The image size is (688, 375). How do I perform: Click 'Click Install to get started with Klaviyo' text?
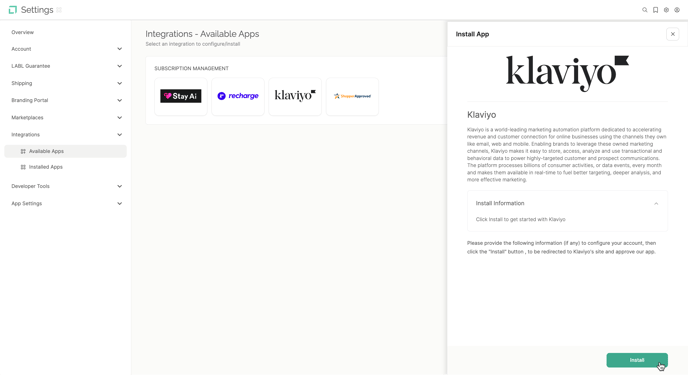(x=520, y=219)
